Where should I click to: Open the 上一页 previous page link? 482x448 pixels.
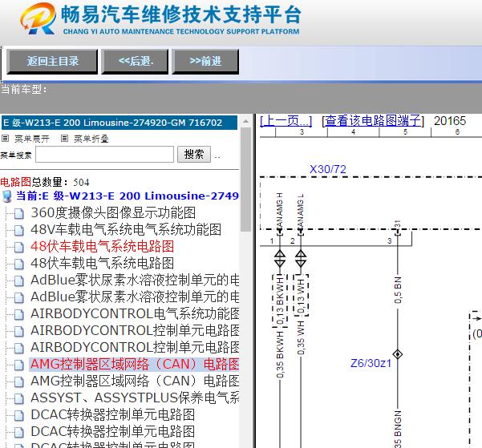pyautogui.click(x=286, y=121)
